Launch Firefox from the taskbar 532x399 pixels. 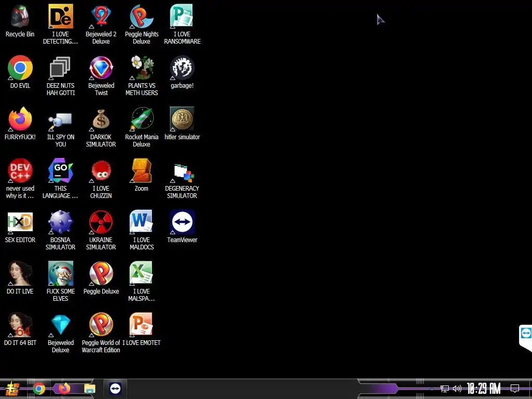tap(64, 388)
